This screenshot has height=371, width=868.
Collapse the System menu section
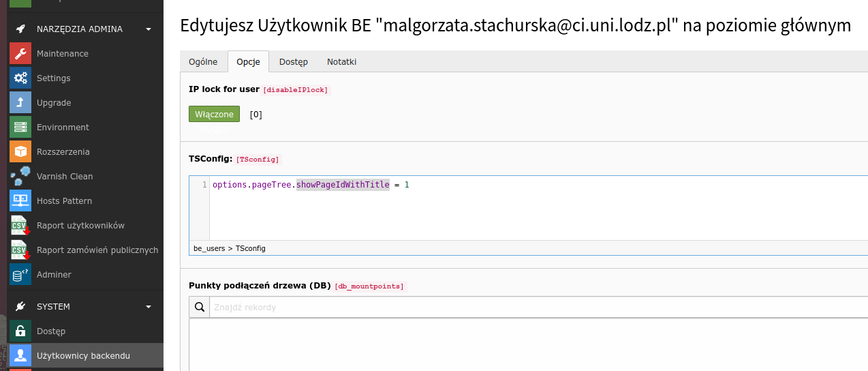(x=149, y=307)
